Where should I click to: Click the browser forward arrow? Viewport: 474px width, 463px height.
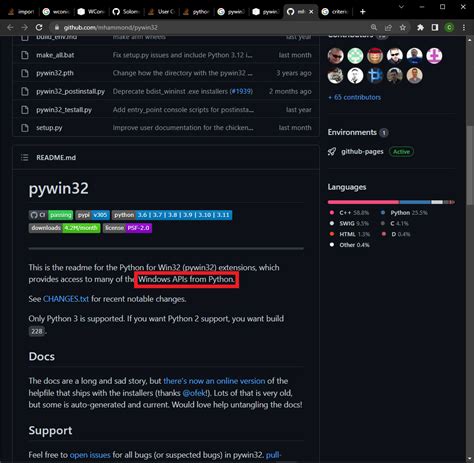click(x=25, y=27)
